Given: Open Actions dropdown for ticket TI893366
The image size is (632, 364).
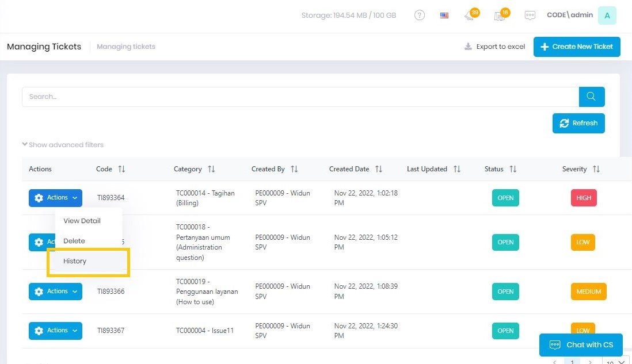Looking at the screenshot, I should tap(55, 292).
